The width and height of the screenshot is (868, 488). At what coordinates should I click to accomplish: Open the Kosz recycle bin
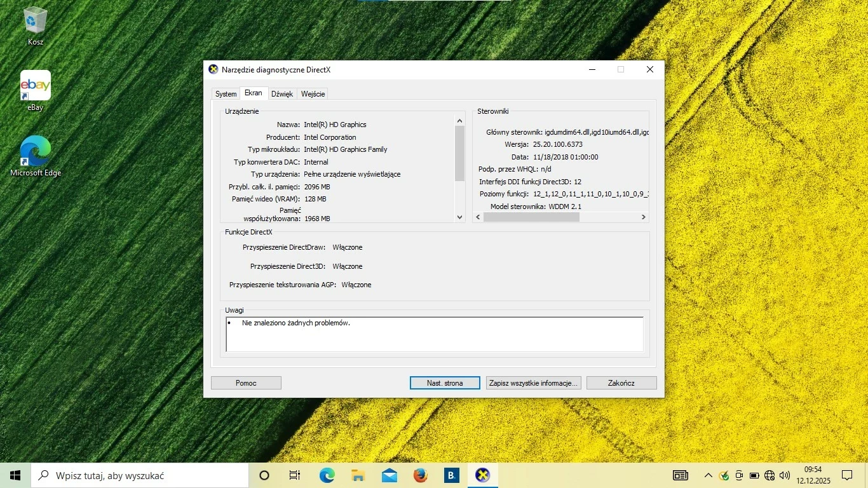(35, 25)
